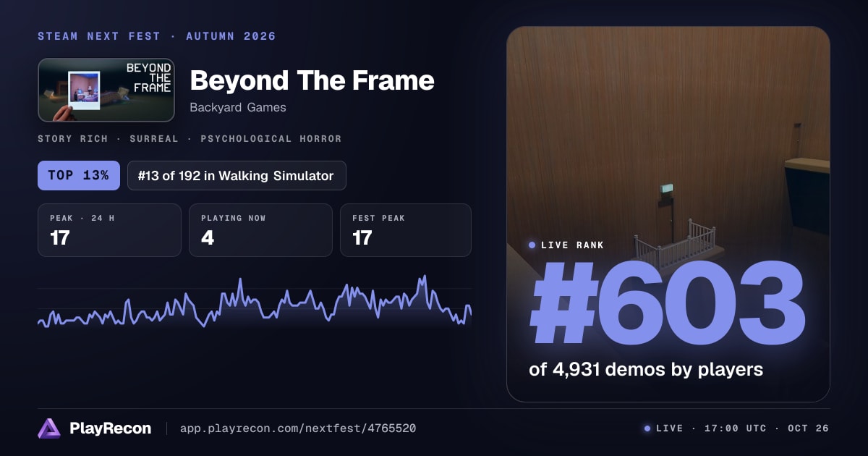The image size is (868, 456).
Task: Click the Steam Next Fest Autumn 2026 header
Action: point(157,36)
